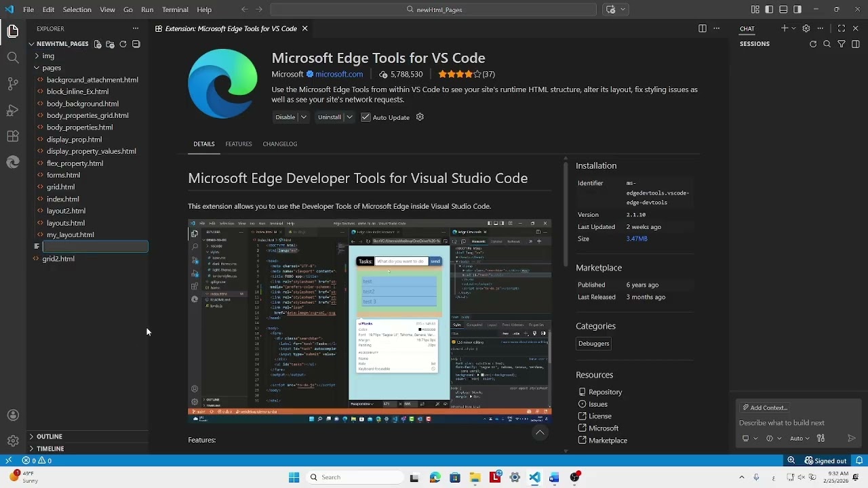
Task: Click the Send arrow in chat input
Action: pyautogui.click(x=852, y=439)
